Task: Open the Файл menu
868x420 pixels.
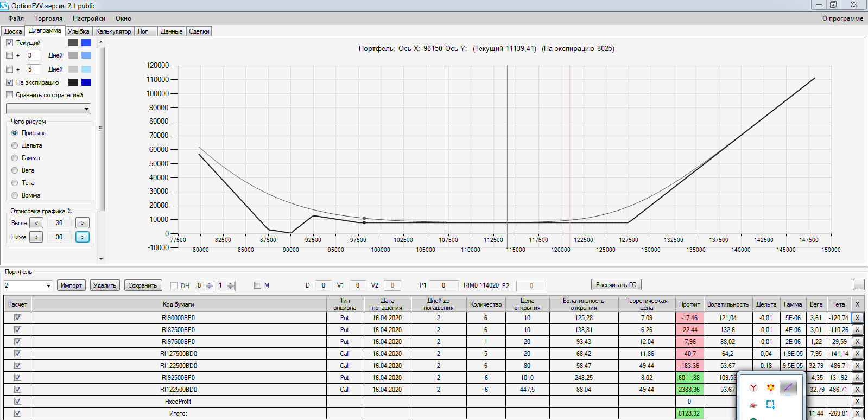Action: point(16,18)
